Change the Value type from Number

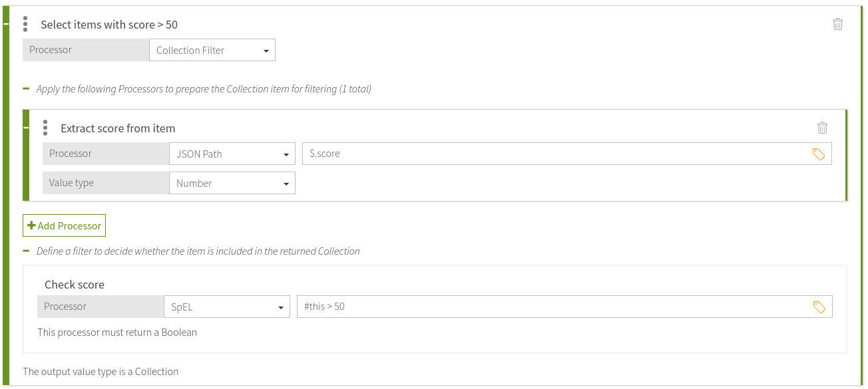click(x=232, y=182)
